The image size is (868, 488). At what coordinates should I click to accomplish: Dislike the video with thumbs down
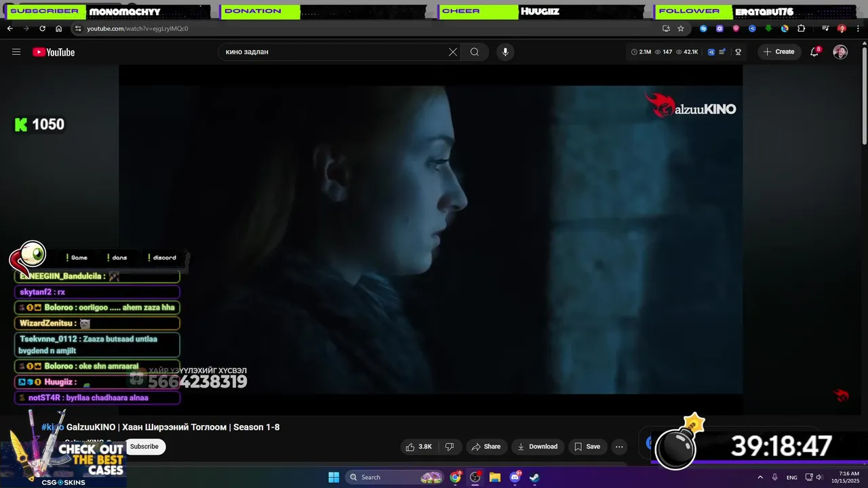point(449,447)
